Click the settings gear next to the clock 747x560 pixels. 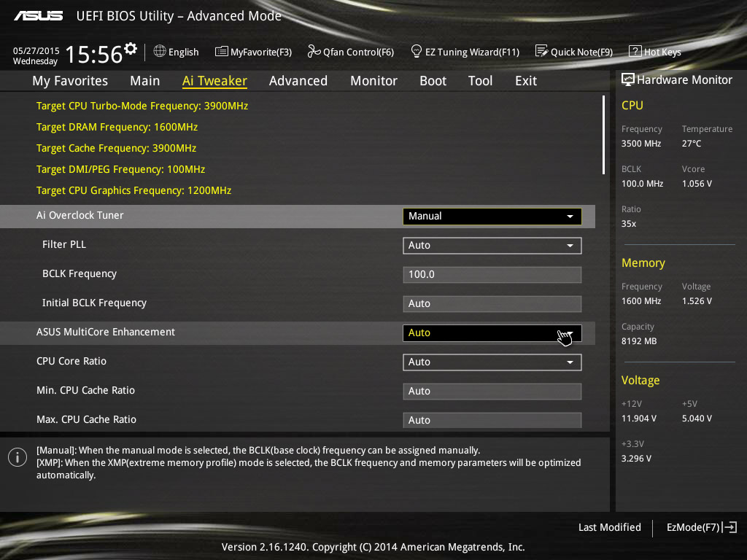point(131,49)
